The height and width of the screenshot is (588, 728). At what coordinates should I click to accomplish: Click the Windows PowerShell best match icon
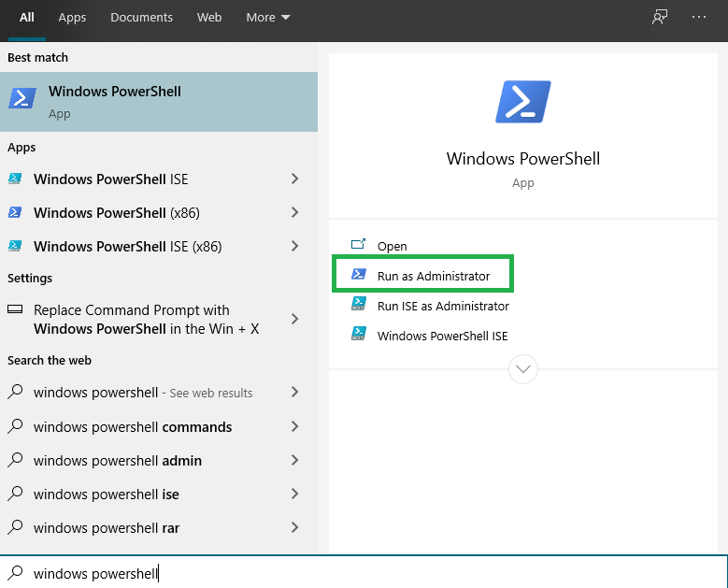tap(21, 98)
